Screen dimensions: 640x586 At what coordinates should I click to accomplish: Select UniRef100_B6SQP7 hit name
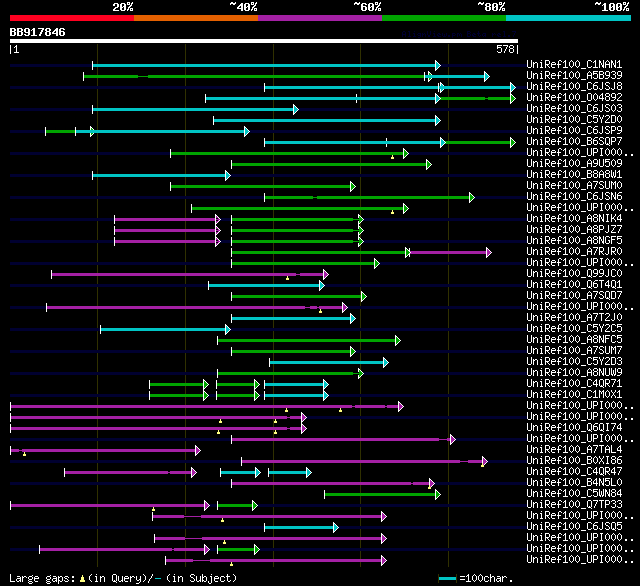[574, 142]
